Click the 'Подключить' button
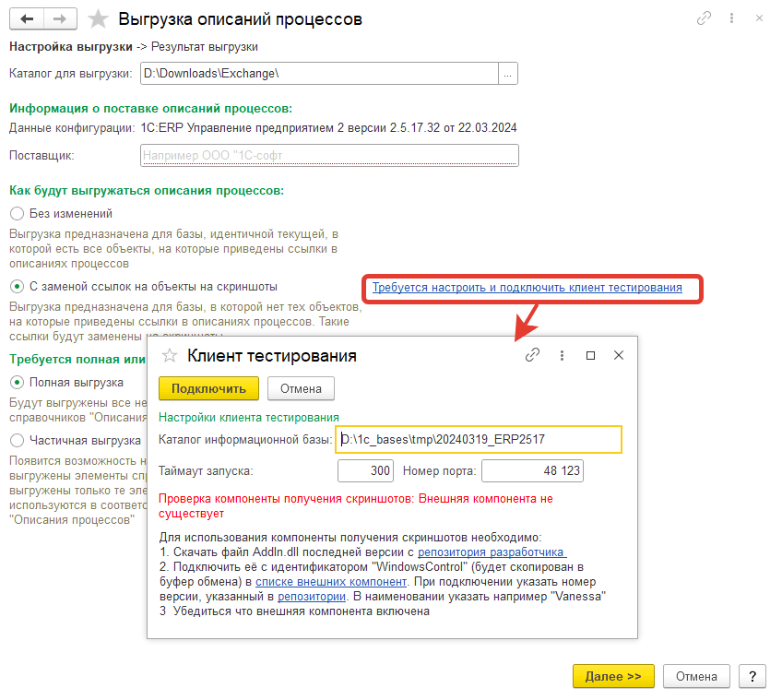The width and height of the screenshot is (782, 700). [x=208, y=388]
